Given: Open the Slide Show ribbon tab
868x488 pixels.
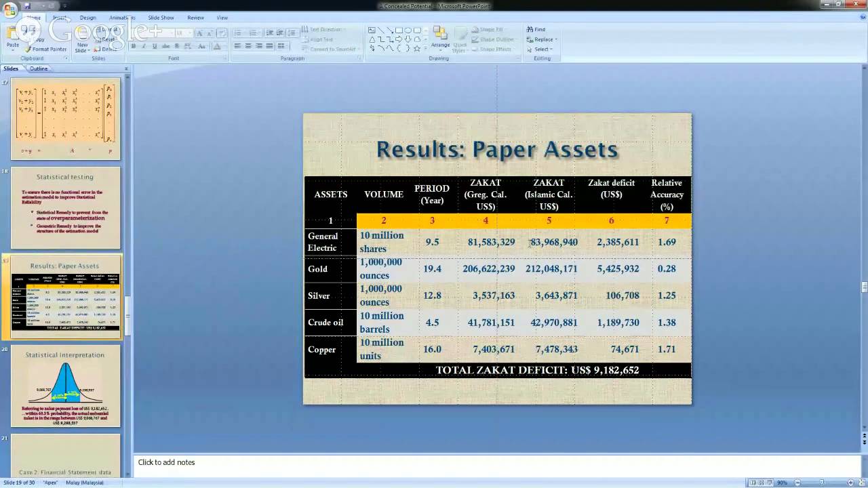Looking at the screenshot, I should pyautogui.click(x=161, y=18).
